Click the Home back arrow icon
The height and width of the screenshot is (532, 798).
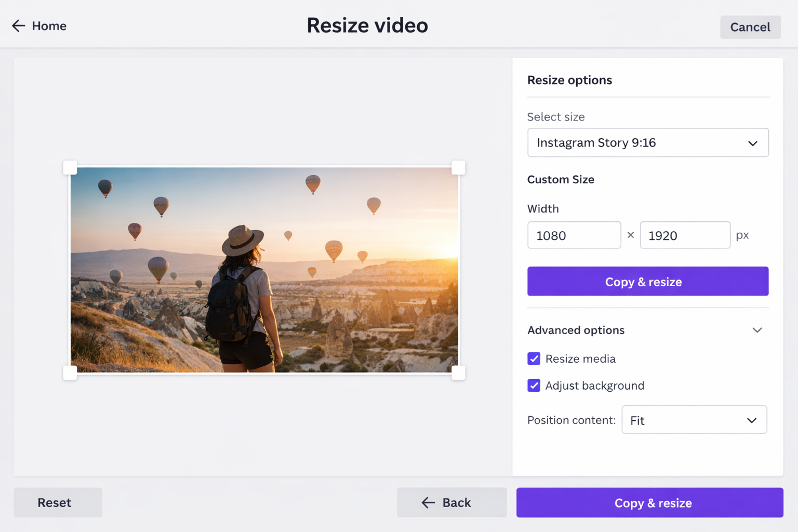coord(18,25)
